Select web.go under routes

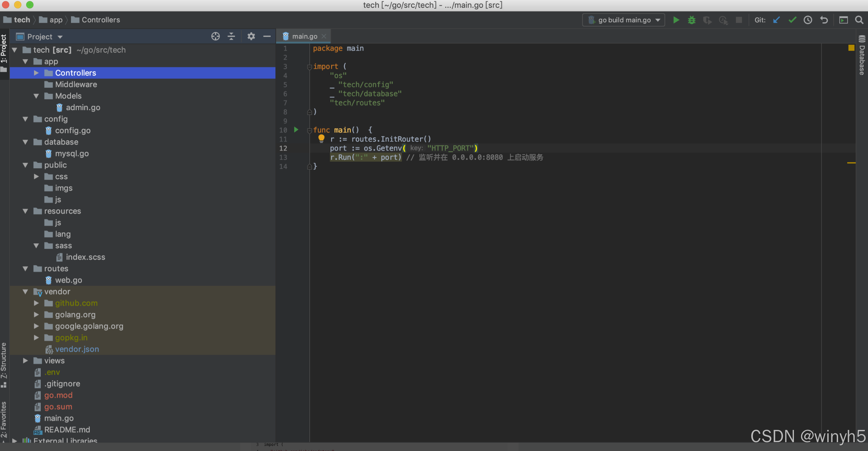(x=68, y=280)
